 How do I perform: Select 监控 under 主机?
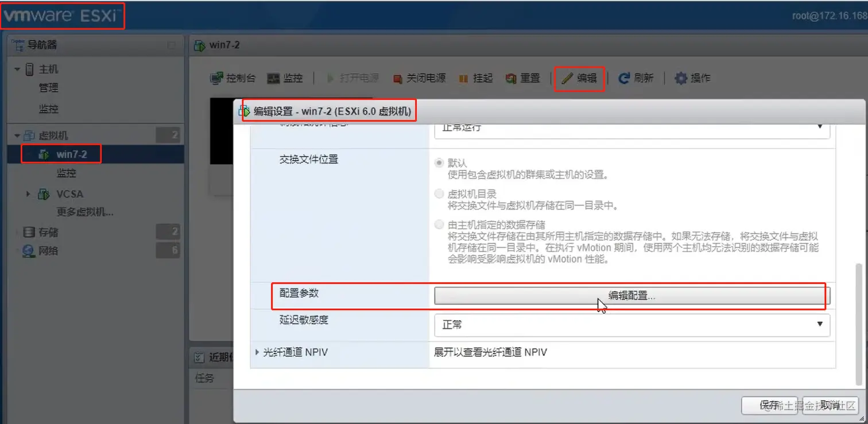tap(49, 109)
